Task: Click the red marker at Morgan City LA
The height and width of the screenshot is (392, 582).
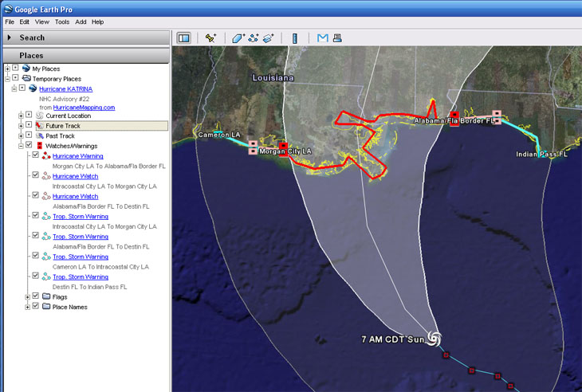Action: 284,150
